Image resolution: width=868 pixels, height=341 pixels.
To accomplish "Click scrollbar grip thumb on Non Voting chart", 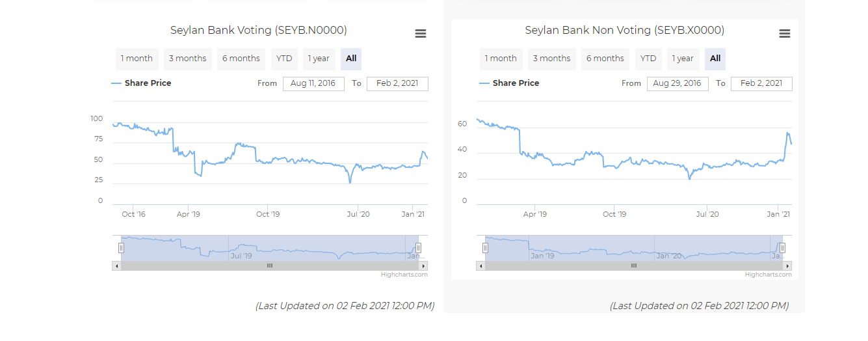I will [x=634, y=266].
